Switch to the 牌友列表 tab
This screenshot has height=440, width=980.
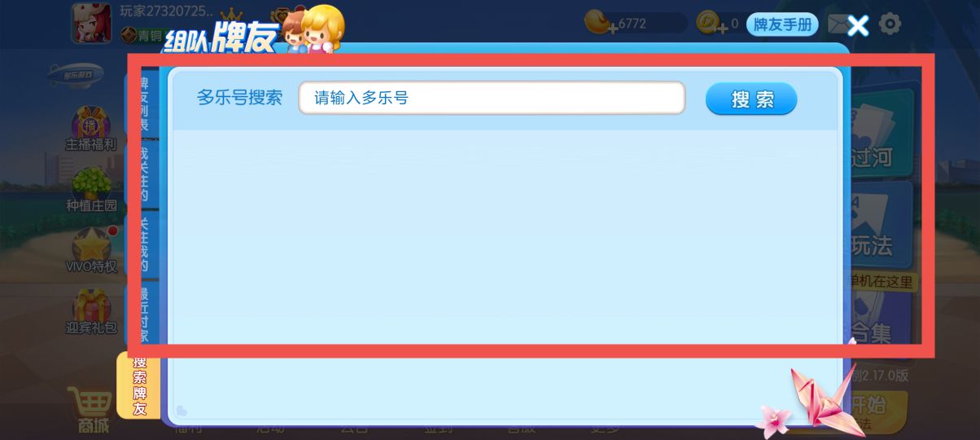(x=142, y=103)
